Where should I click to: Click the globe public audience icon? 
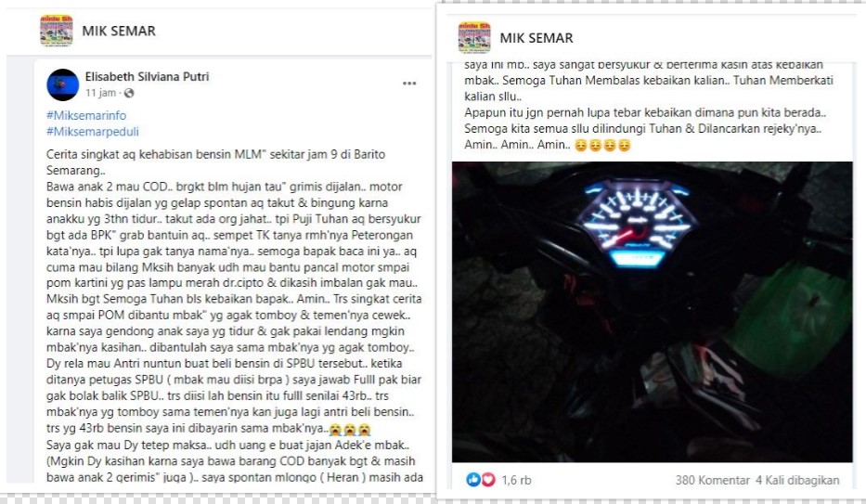point(129,93)
